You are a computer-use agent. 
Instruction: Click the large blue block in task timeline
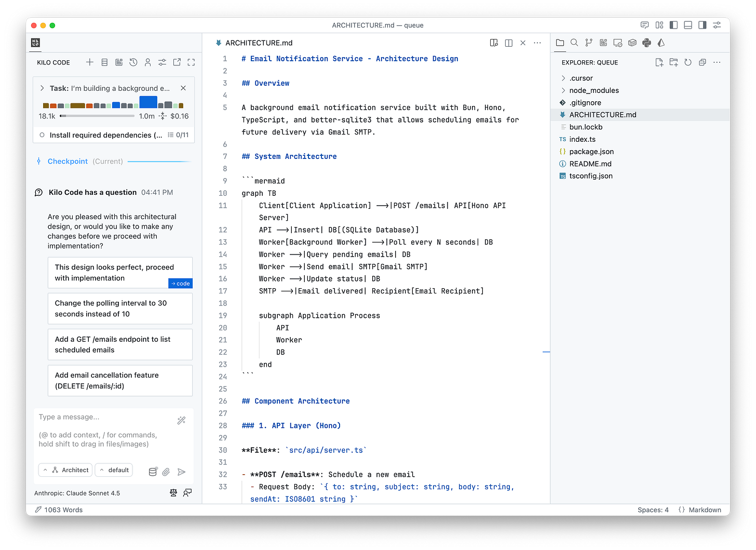148,102
